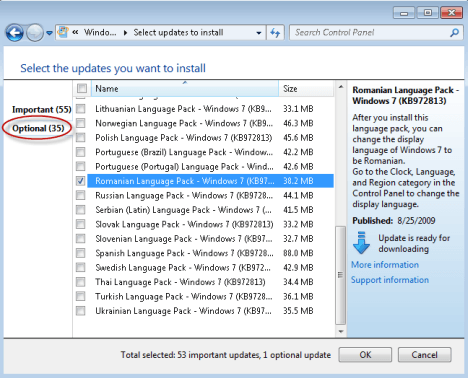Click the Control Panel icon in address bar
468x378 pixels.
pyautogui.click(x=63, y=32)
